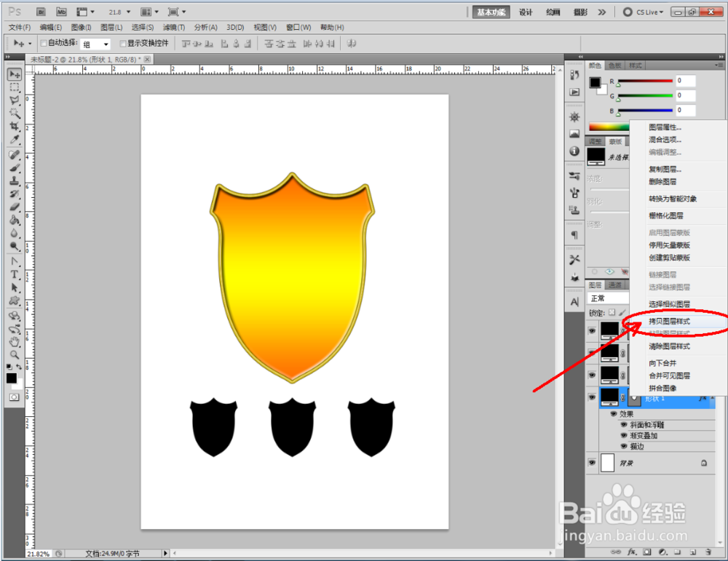The height and width of the screenshot is (561, 728).
Task: Enable the 自动选择 checkbox
Action: tap(44, 43)
